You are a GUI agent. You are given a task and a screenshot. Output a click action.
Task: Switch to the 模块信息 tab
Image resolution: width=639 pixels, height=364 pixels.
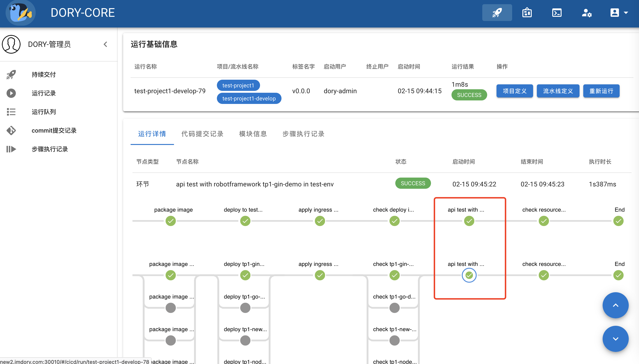pos(253,134)
